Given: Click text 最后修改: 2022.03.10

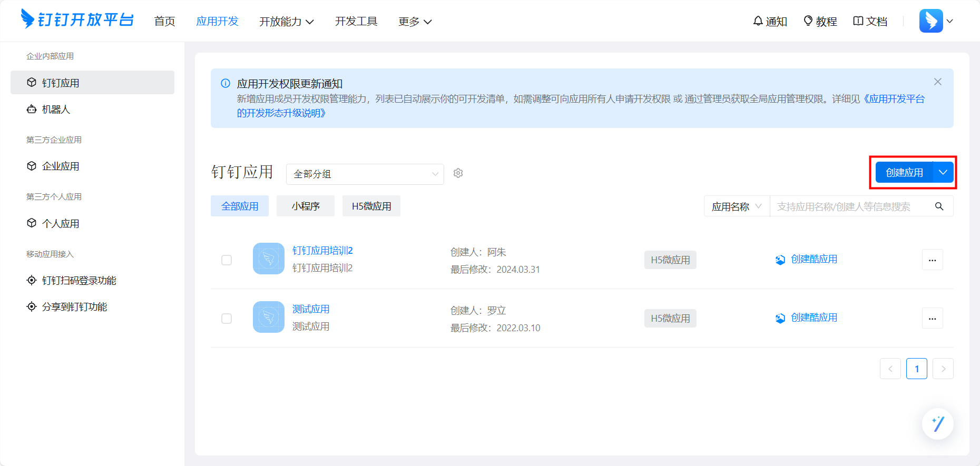Looking at the screenshot, I should [495, 328].
